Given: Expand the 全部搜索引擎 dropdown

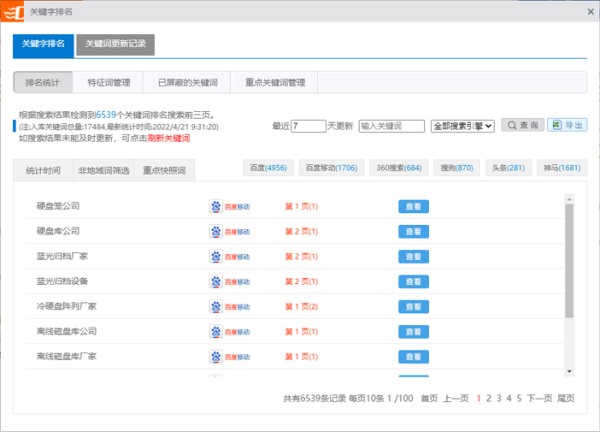Looking at the screenshot, I should [463, 126].
